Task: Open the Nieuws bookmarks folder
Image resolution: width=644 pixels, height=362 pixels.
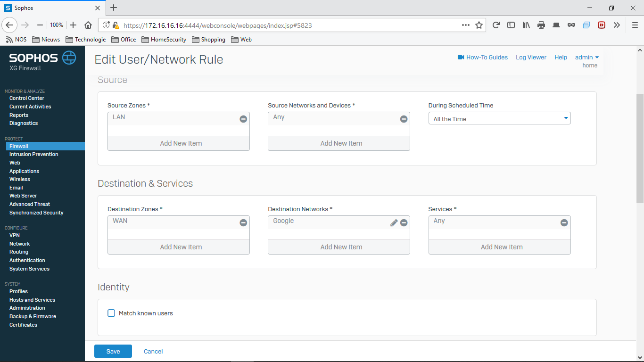Action: point(47,40)
